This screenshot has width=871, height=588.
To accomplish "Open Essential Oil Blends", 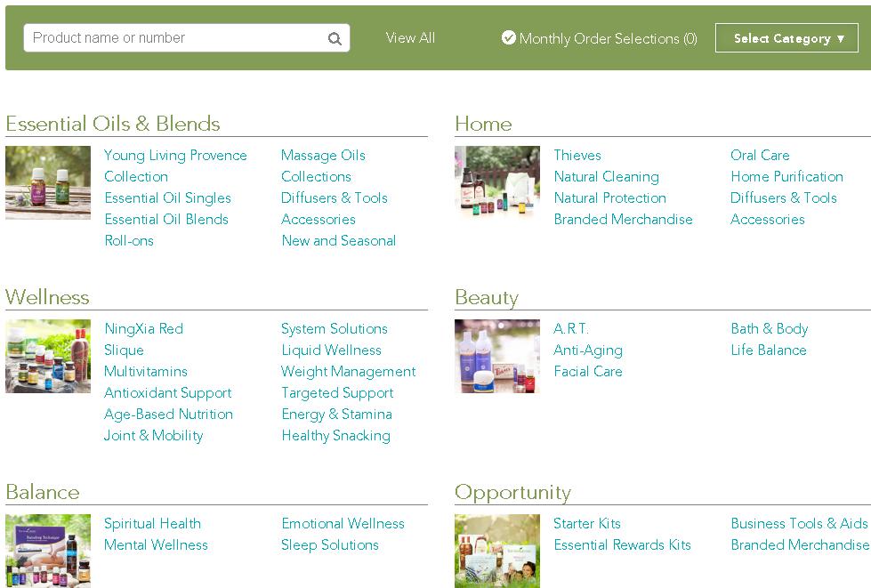I will [x=166, y=220].
